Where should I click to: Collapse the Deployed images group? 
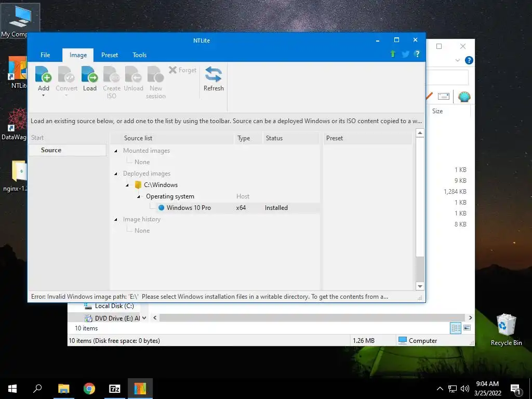116,174
